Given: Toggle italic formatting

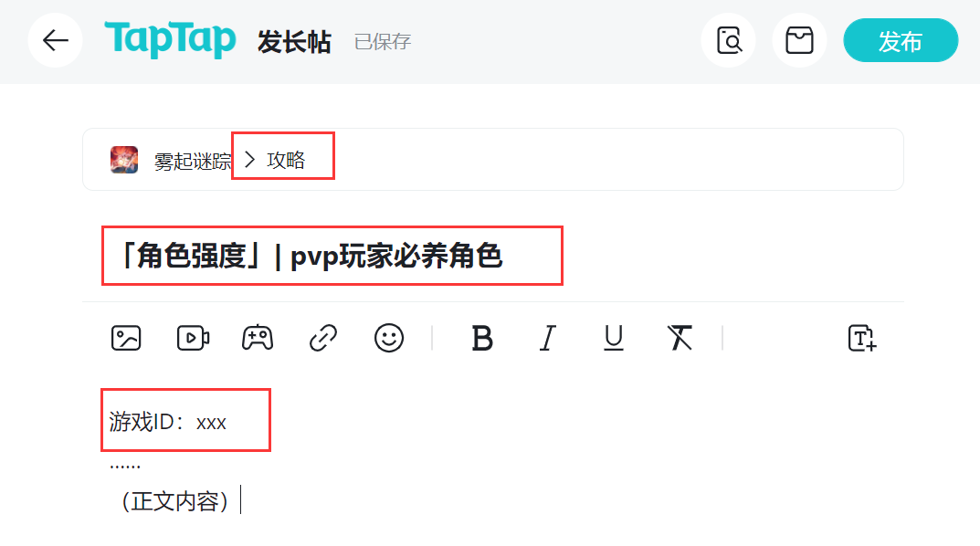Looking at the screenshot, I should click(547, 338).
